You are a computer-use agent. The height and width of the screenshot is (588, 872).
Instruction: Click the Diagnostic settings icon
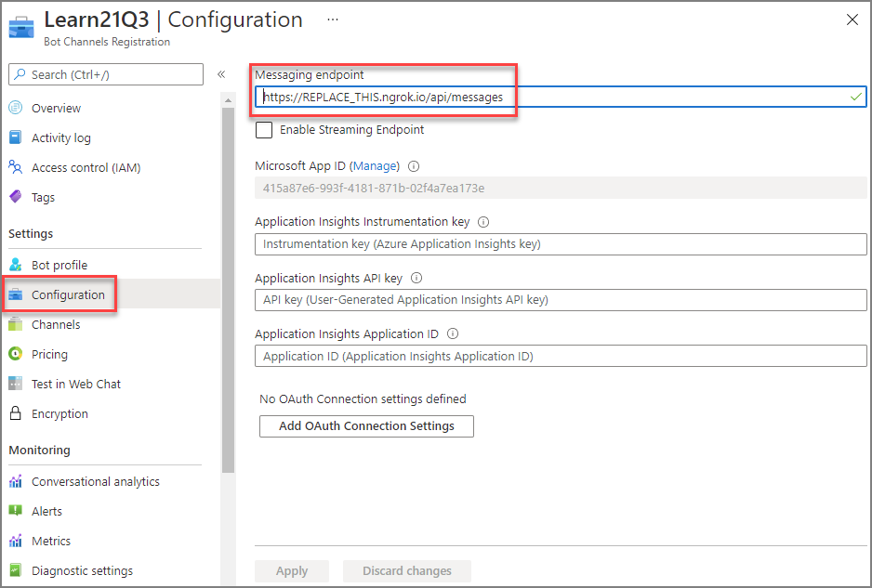coord(16,570)
